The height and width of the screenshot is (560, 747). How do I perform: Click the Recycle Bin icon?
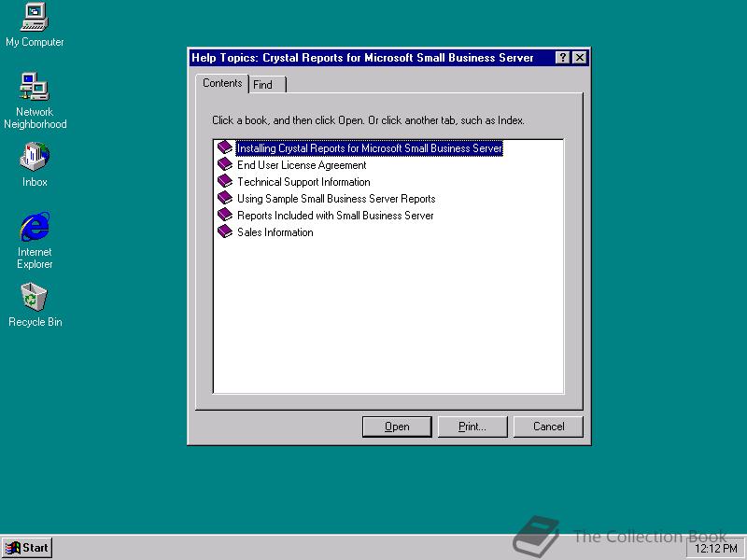click(x=35, y=305)
